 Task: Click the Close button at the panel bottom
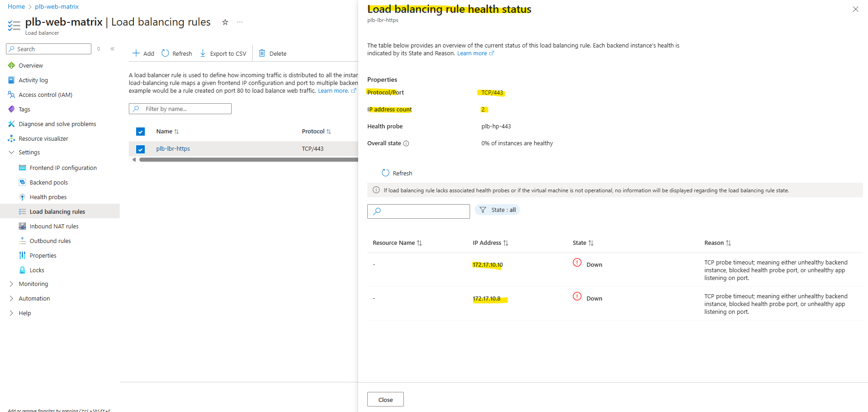385,399
